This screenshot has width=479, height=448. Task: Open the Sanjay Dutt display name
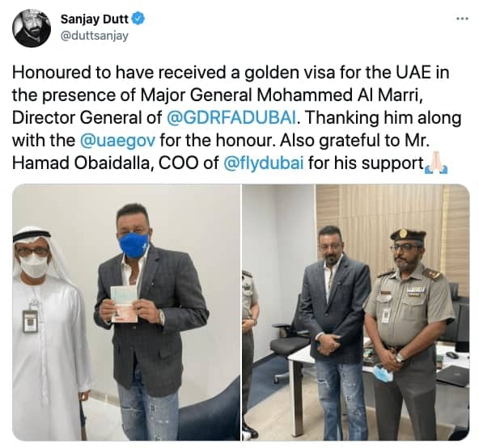(x=95, y=19)
